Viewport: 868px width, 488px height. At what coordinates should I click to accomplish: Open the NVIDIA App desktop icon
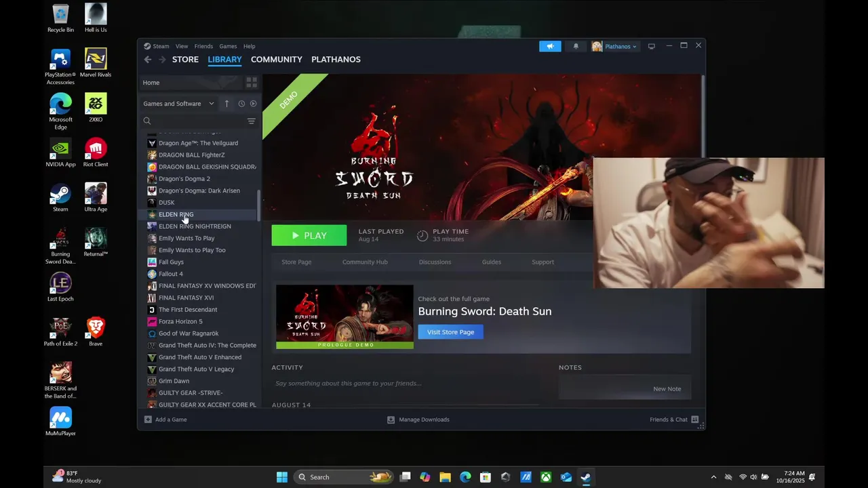pyautogui.click(x=60, y=152)
